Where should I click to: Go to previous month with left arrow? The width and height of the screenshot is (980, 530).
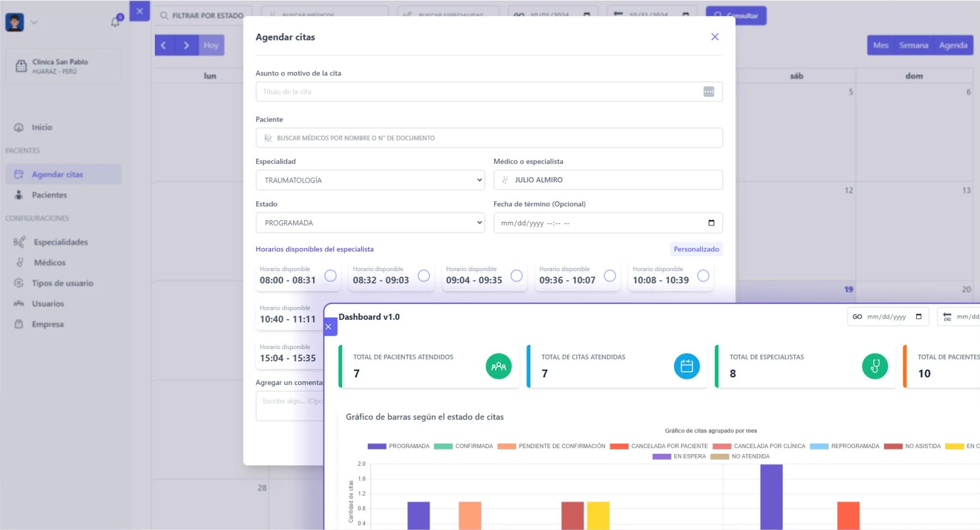164,45
